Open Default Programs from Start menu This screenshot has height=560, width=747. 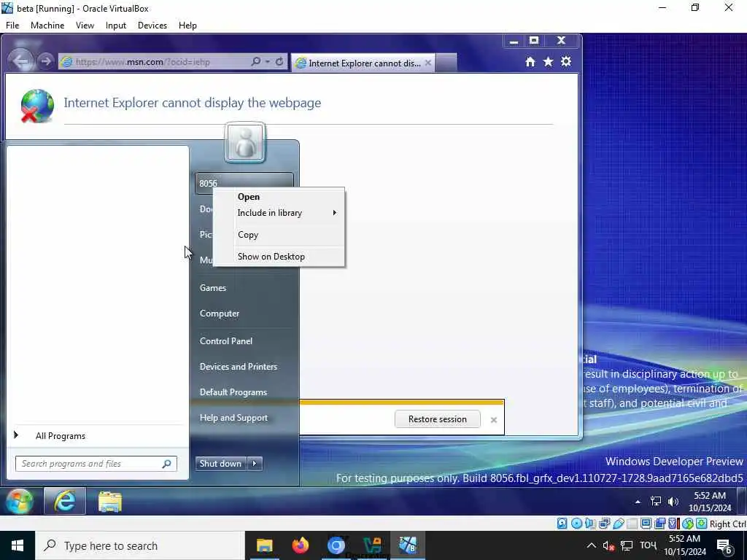point(244,392)
